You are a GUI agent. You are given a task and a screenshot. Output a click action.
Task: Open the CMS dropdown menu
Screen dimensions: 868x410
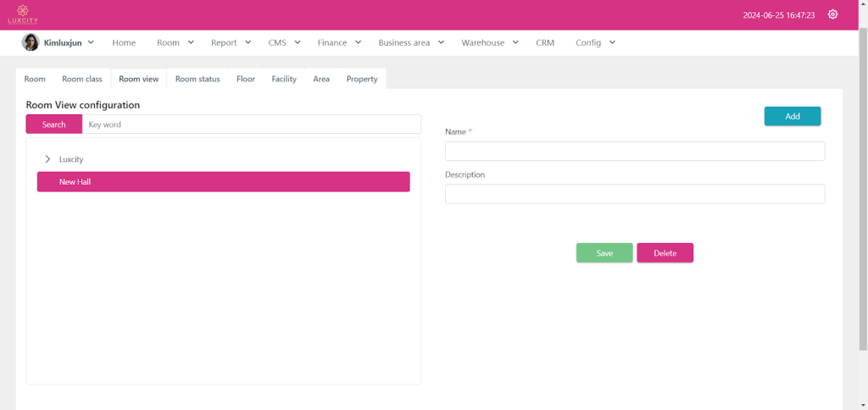(284, 42)
